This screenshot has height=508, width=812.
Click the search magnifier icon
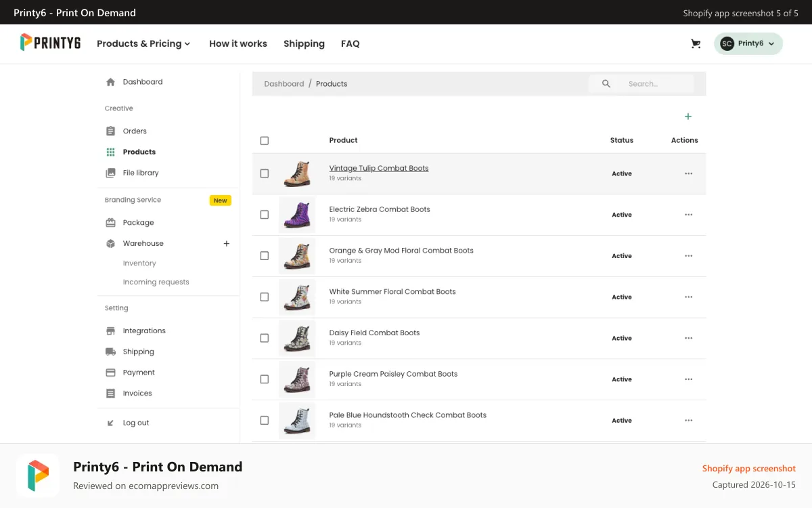click(606, 84)
